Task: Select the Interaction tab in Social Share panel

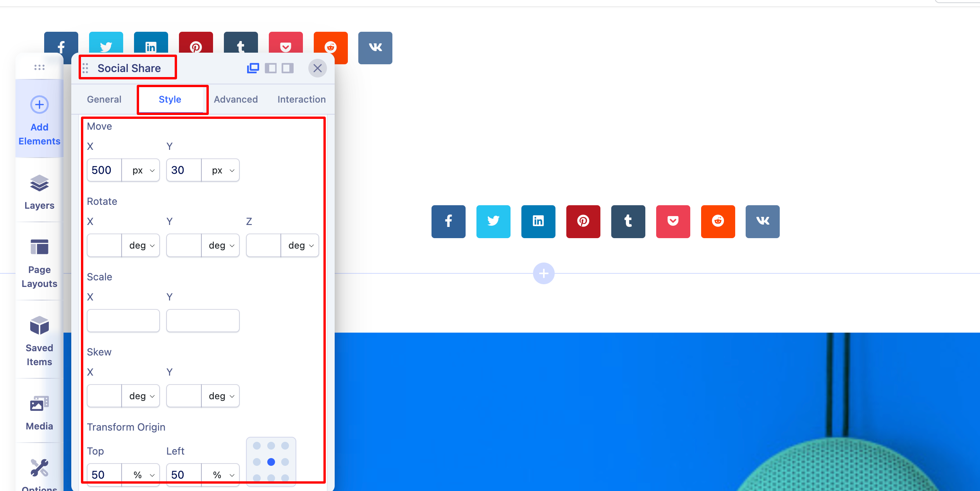Action: [301, 99]
